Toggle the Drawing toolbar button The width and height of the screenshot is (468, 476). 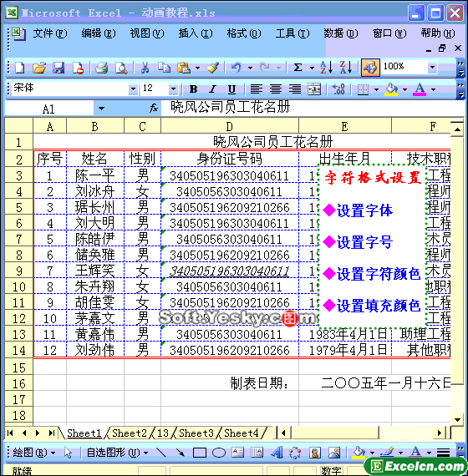370,68
